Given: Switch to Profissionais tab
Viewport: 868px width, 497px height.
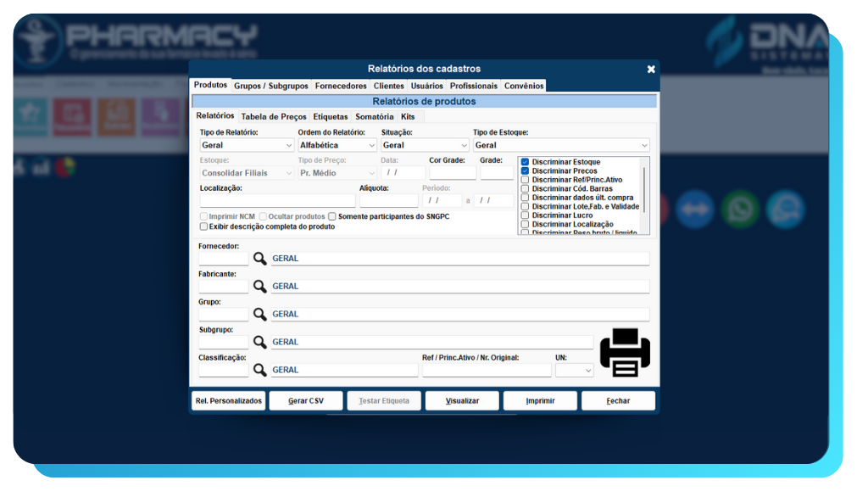Looking at the screenshot, I should [473, 86].
